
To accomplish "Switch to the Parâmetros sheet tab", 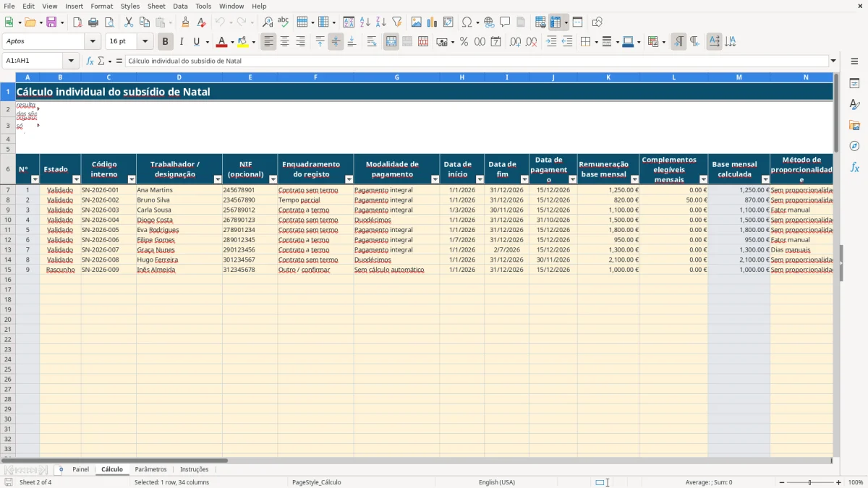I will (150, 469).
